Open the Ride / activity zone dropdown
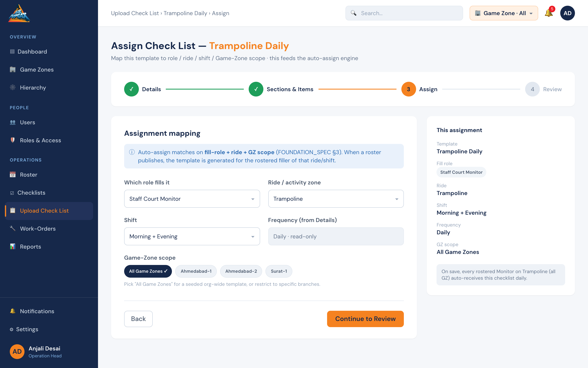Image resolution: width=588 pixels, height=368 pixels. pos(336,199)
